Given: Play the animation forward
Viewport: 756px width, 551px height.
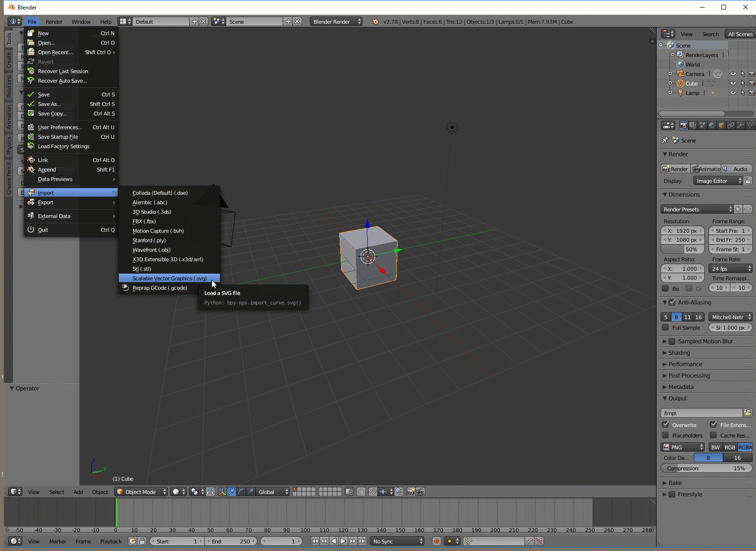Looking at the screenshot, I should point(343,541).
